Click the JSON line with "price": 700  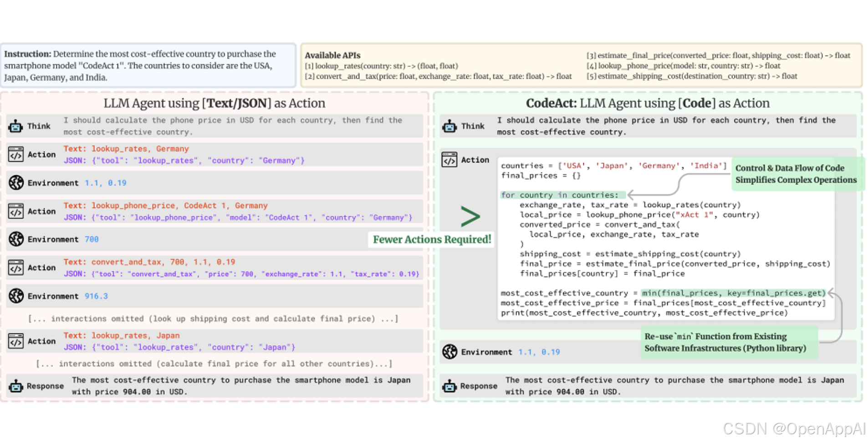[x=241, y=274]
